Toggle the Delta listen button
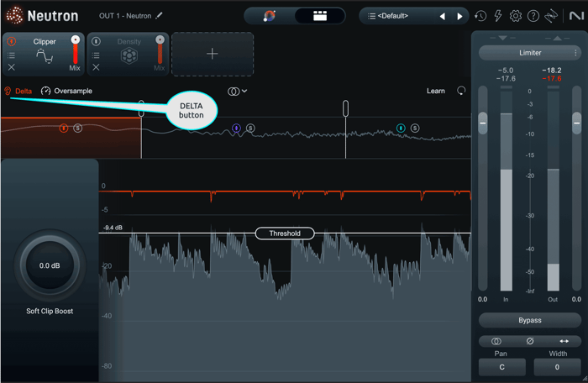 click(x=18, y=92)
